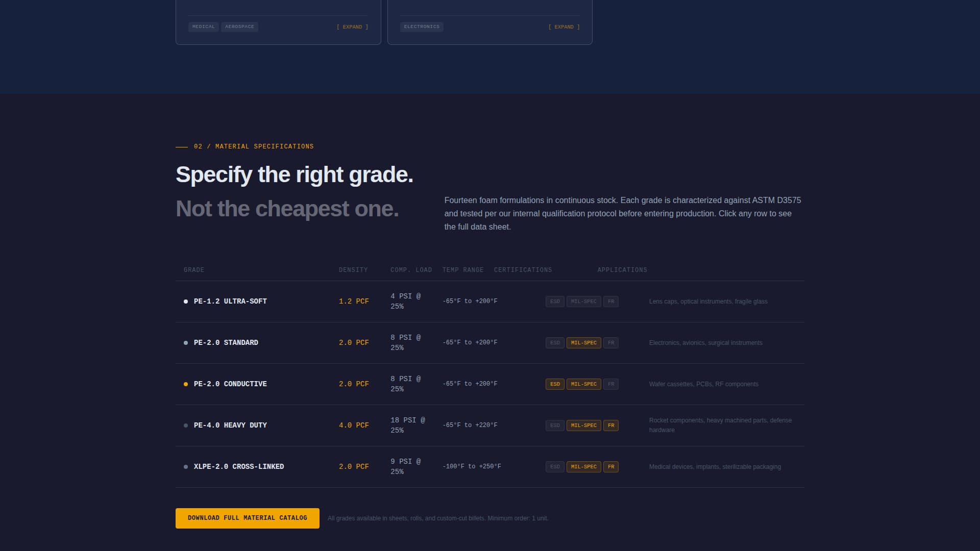Screen dimensions: 980x551
Task: Click the status dot beside PE-1.2 ULTRA-SOFT
Action: (185, 301)
